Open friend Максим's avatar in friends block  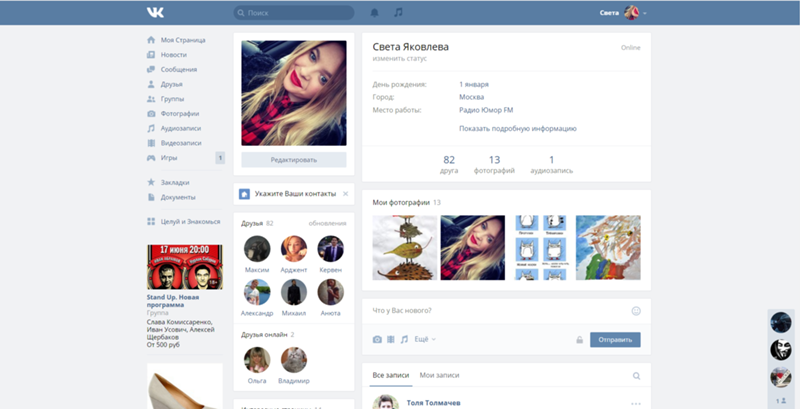[x=257, y=249]
